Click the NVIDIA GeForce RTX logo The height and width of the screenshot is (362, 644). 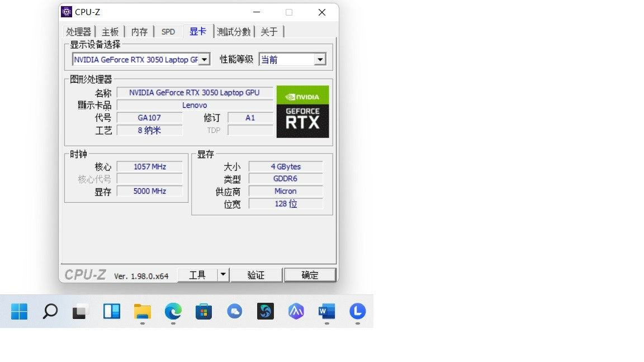coord(302,112)
